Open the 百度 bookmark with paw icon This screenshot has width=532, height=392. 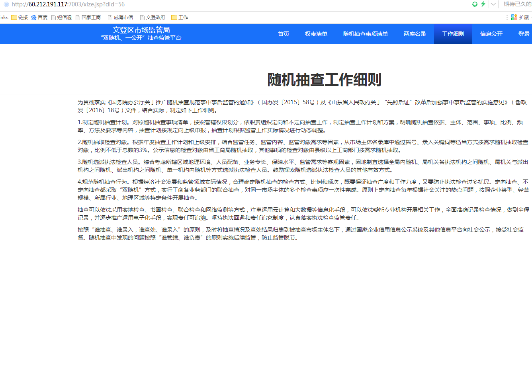pyautogui.click(x=39, y=18)
